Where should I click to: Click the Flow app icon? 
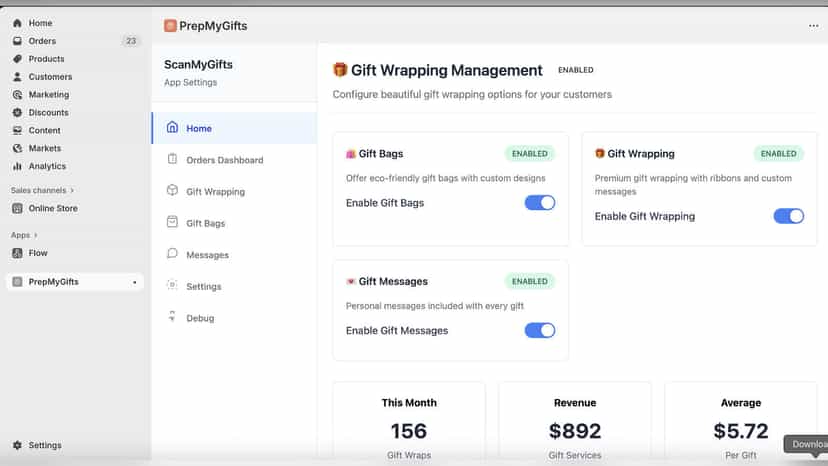pos(17,253)
